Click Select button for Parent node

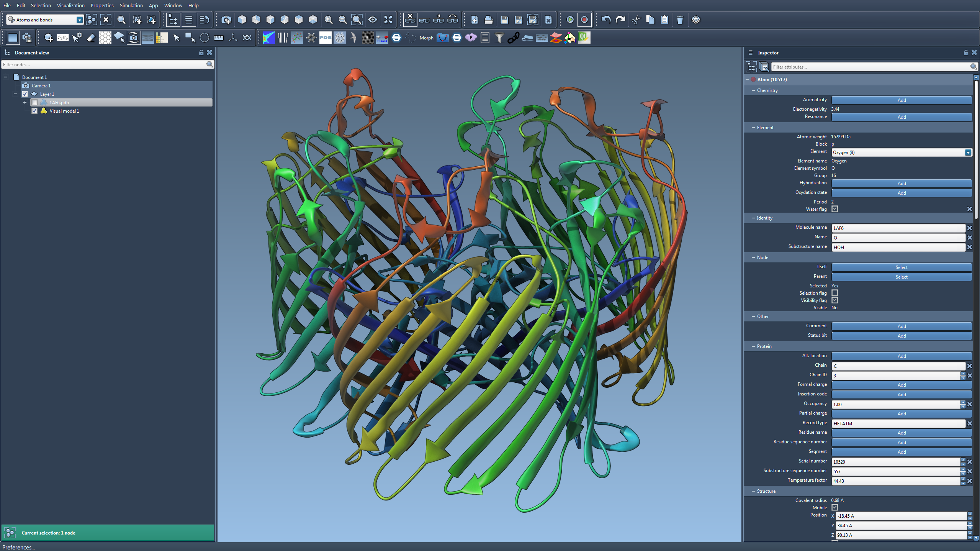901,277
